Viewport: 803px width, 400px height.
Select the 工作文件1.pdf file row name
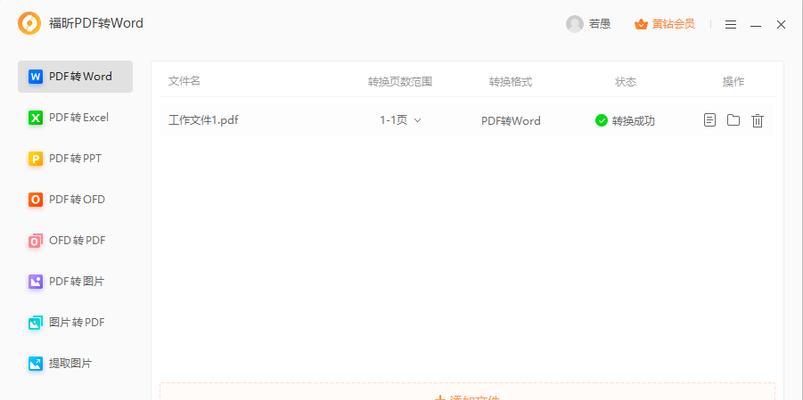point(203,121)
